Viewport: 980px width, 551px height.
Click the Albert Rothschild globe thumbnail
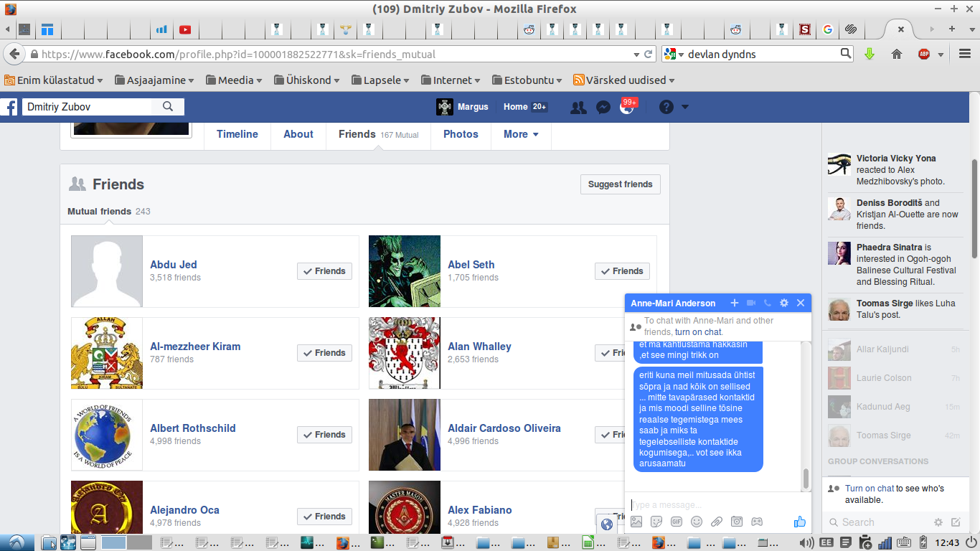click(x=107, y=435)
